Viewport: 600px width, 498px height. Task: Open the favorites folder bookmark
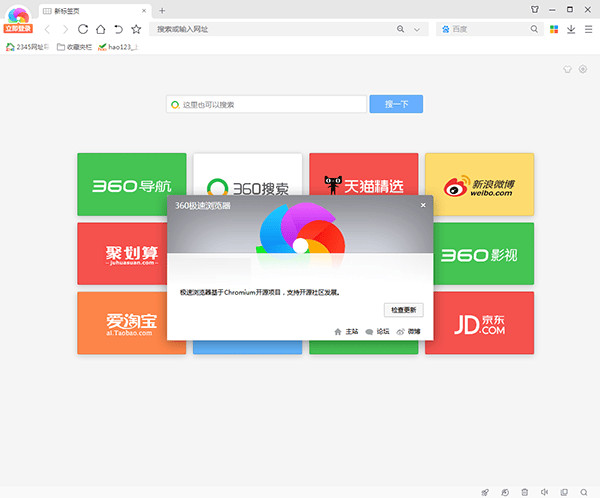tap(74, 47)
